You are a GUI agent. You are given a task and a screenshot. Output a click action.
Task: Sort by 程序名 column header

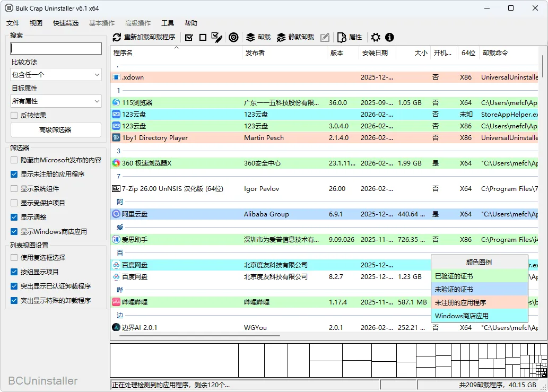coord(176,53)
